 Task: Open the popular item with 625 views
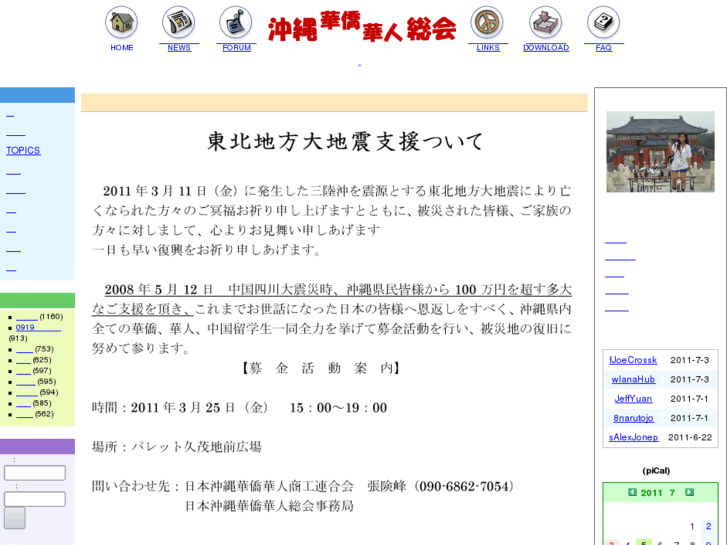coord(23,360)
